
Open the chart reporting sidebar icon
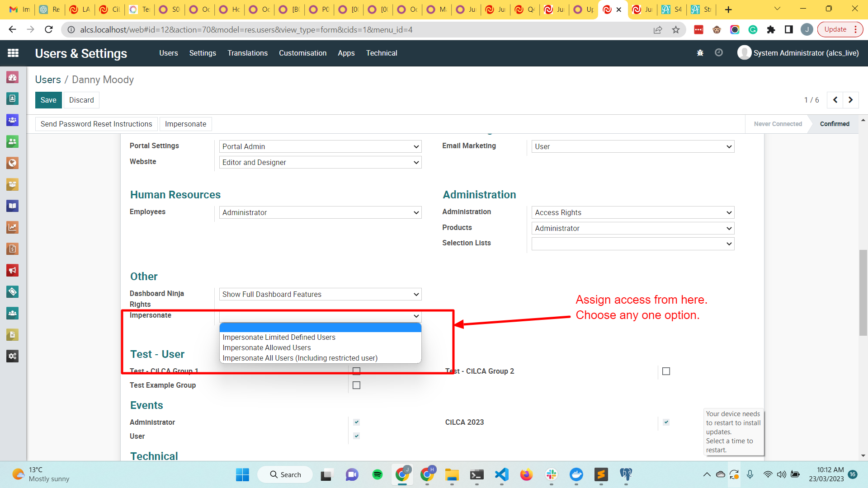tap(12, 227)
